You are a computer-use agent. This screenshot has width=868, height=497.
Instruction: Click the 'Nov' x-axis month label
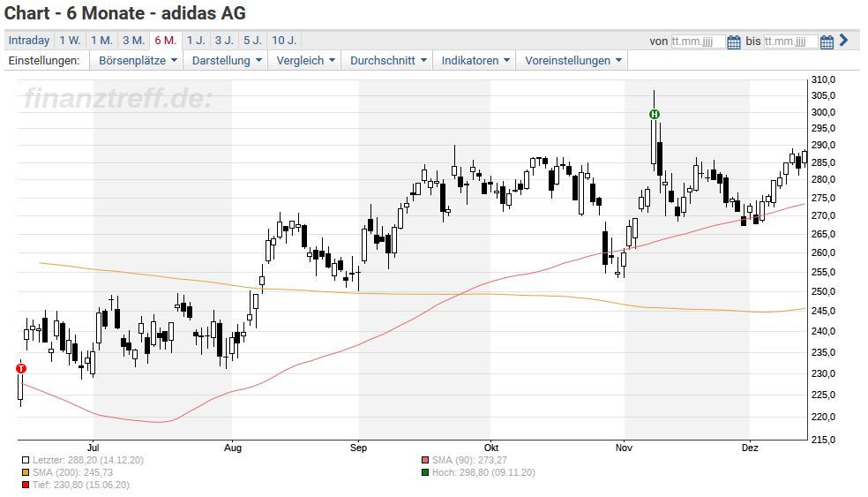click(624, 448)
